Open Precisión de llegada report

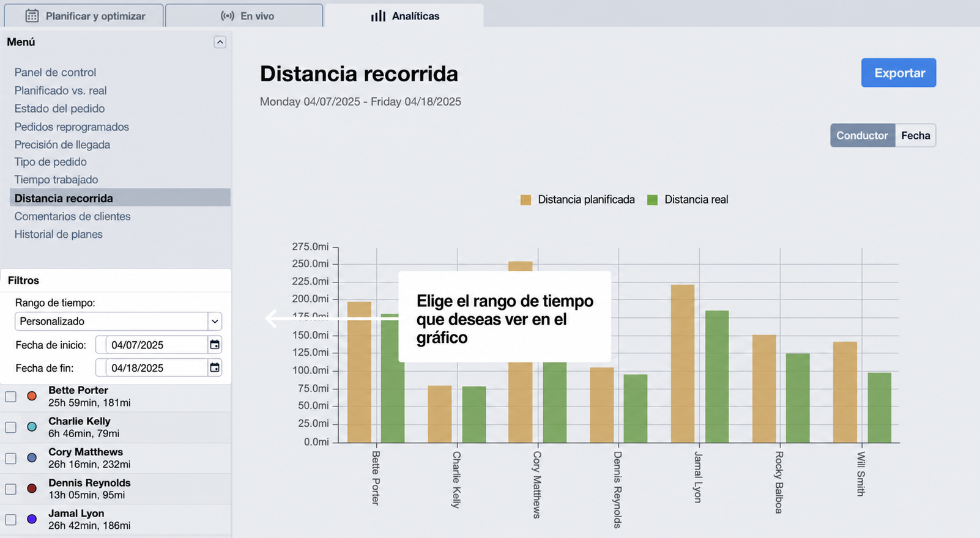(62, 144)
